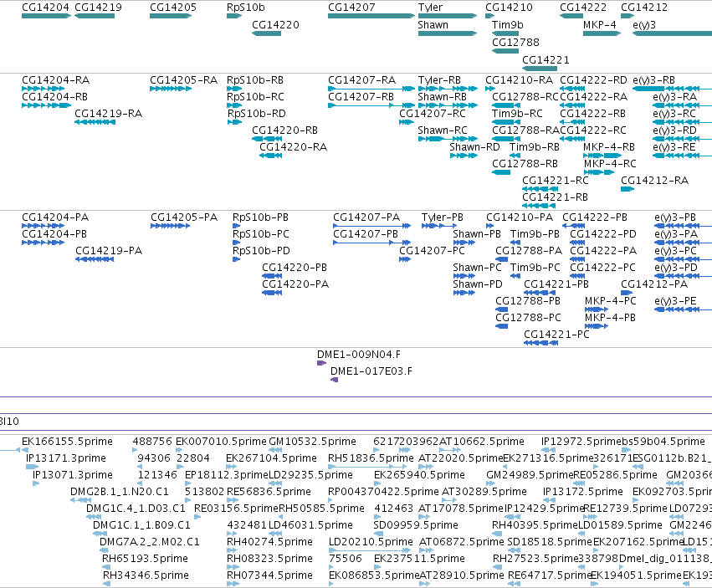Click transcript CG14219-RA

[109, 114]
